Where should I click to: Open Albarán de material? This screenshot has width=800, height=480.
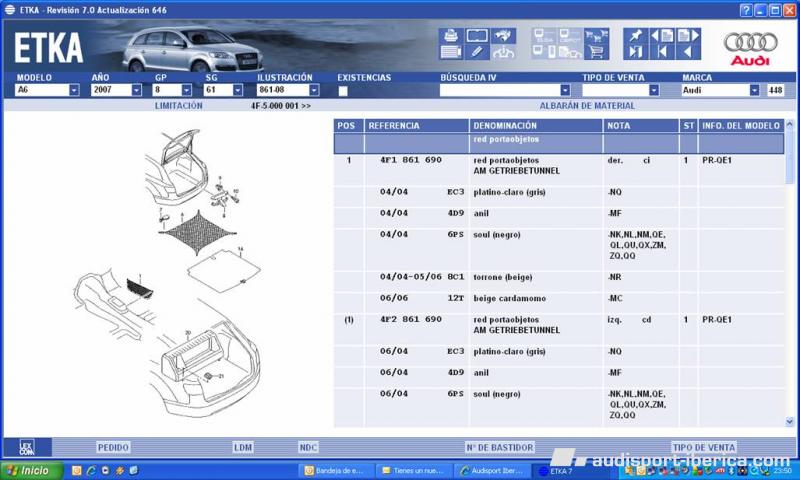click(587, 106)
